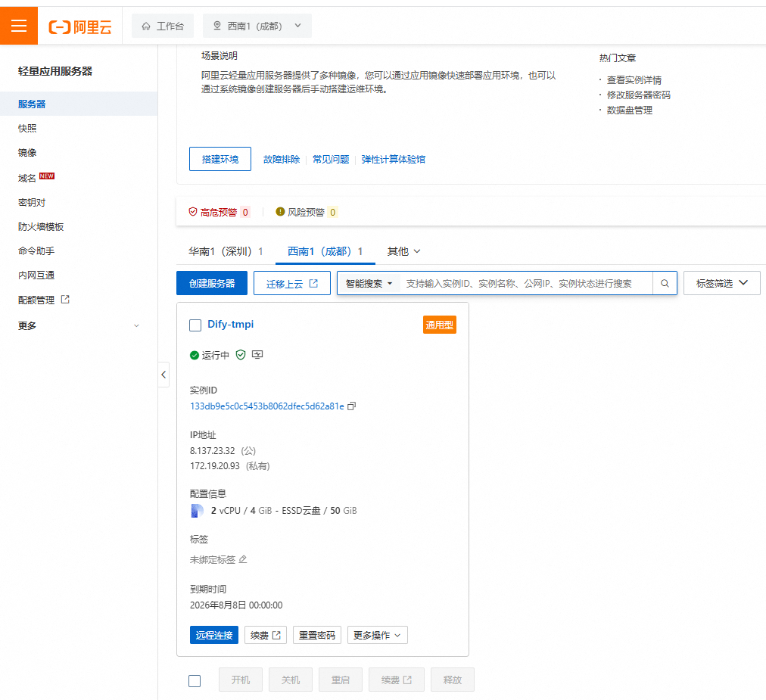Switch to the 华南1（深圳） tab

[226, 251]
